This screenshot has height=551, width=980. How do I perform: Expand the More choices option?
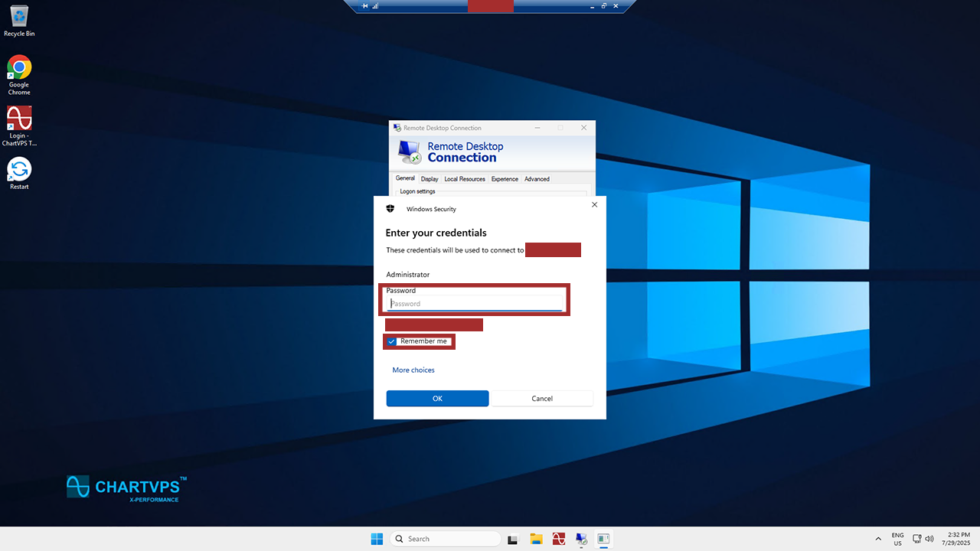pyautogui.click(x=413, y=370)
